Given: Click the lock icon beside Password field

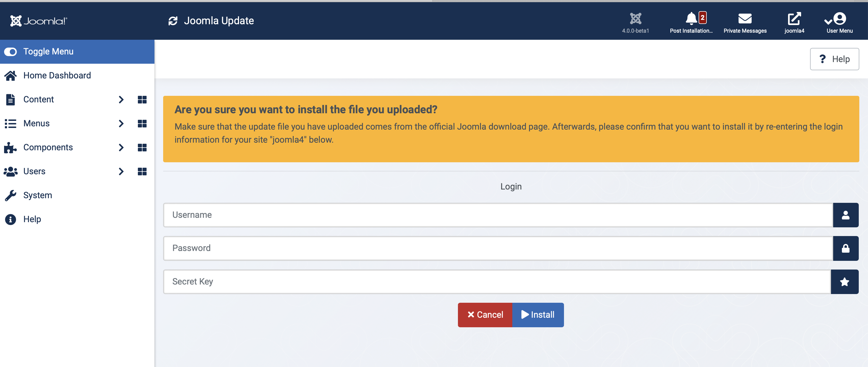Looking at the screenshot, I should click(x=846, y=248).
